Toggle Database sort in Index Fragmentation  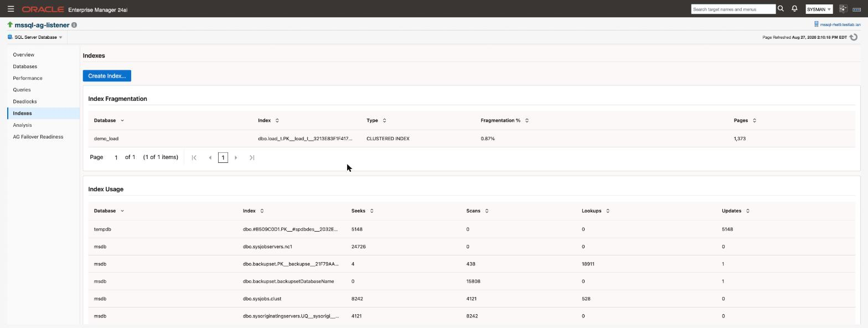122,120
